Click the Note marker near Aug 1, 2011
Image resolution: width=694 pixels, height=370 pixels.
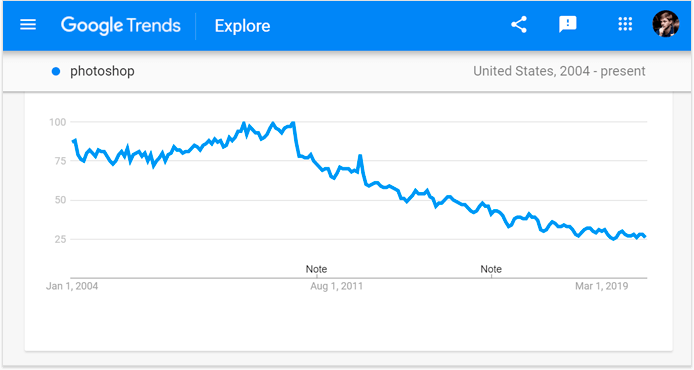point(316,269)
